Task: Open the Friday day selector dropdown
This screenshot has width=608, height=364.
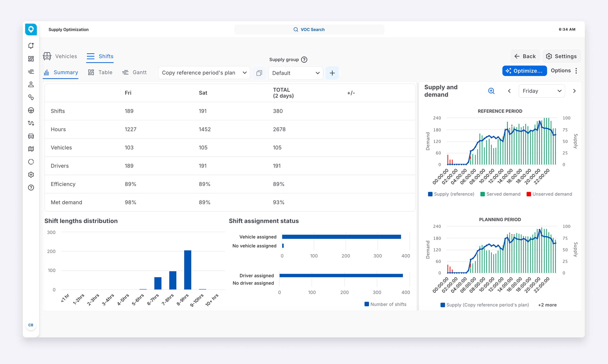Action: click(x=541, y=91)
